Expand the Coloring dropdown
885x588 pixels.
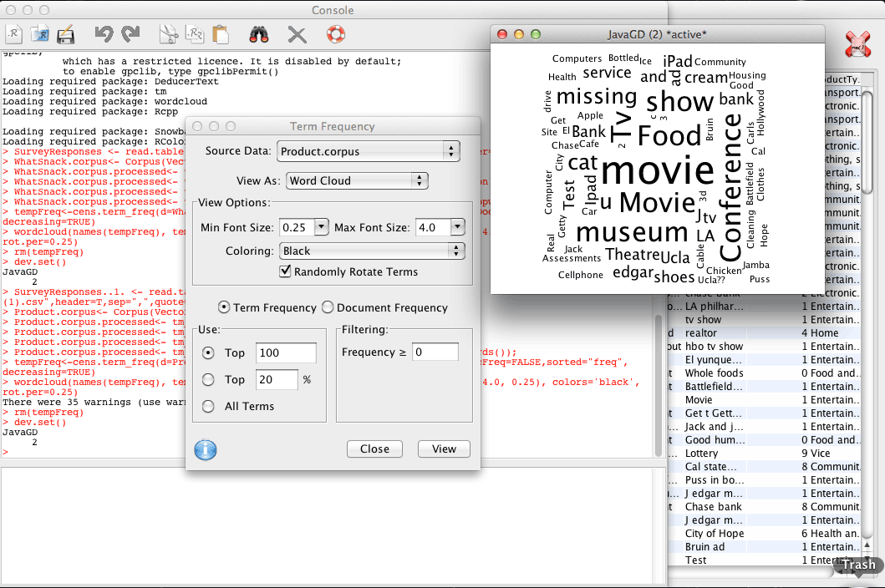(372, 251)
